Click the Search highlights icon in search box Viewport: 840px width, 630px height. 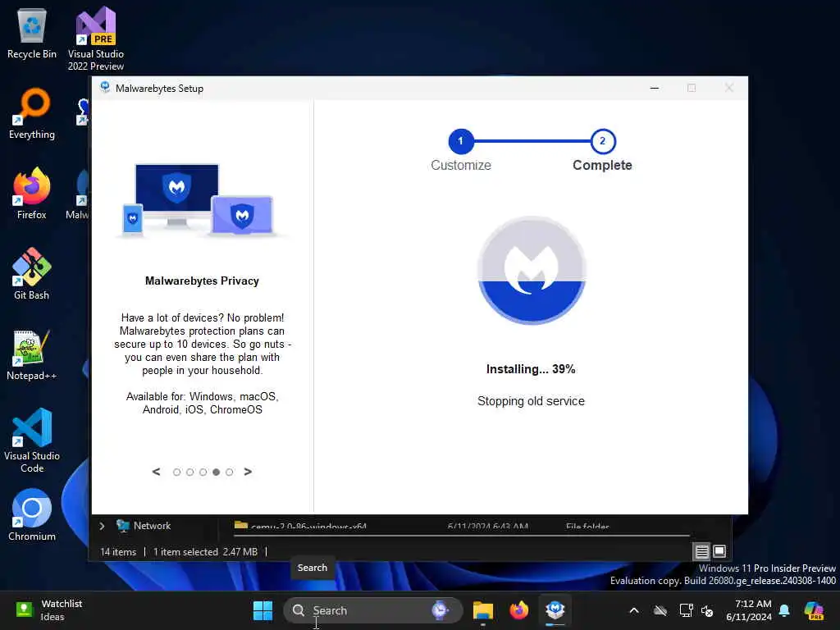[441, 610]
